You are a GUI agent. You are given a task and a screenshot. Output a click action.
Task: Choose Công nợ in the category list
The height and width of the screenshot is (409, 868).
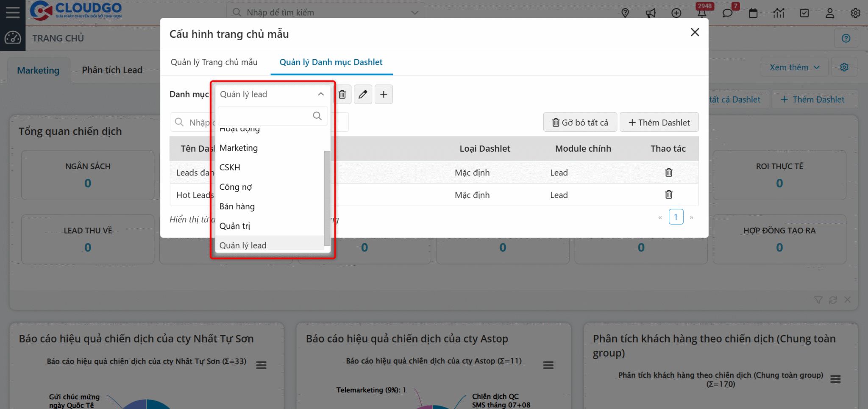(270, 187)
